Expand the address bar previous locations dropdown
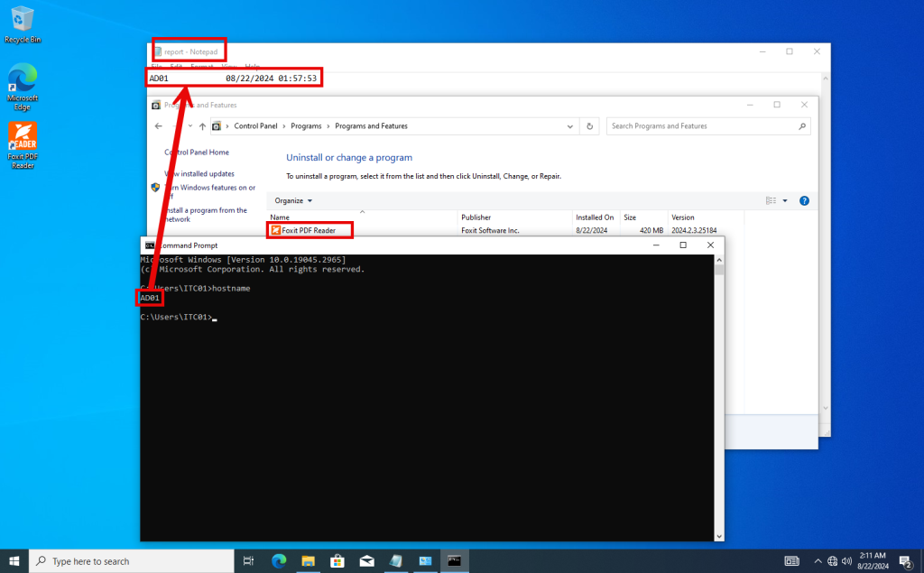 pyautogui.click(x=570, y=125)
